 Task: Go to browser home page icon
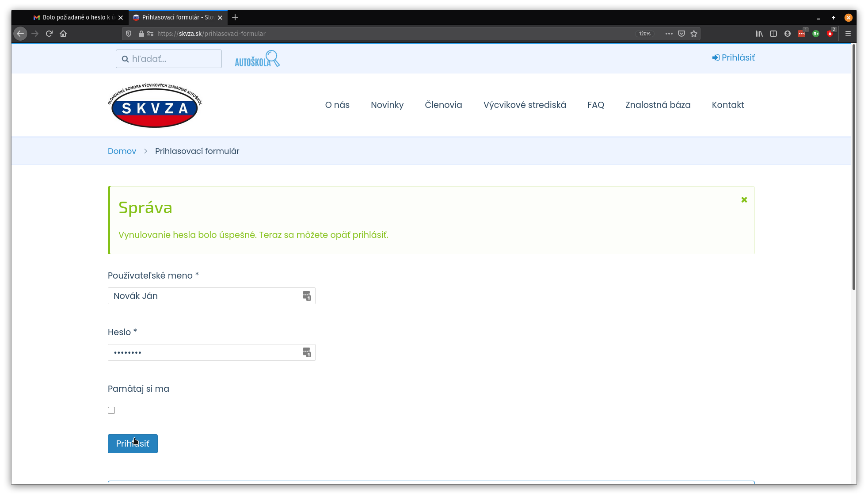coord(63,34)
